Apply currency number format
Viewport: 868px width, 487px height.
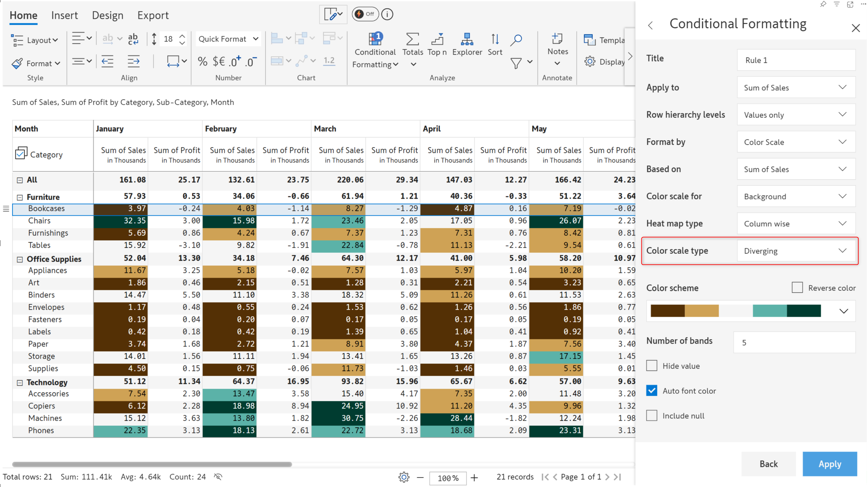point(219,61)
